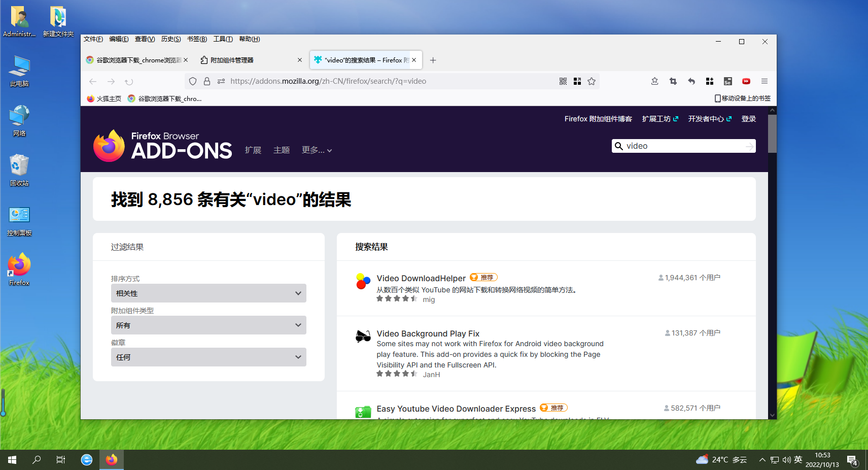Open Video Background Play Fix result title
This screenshot has height=470, width=868.
click(428, 333)
